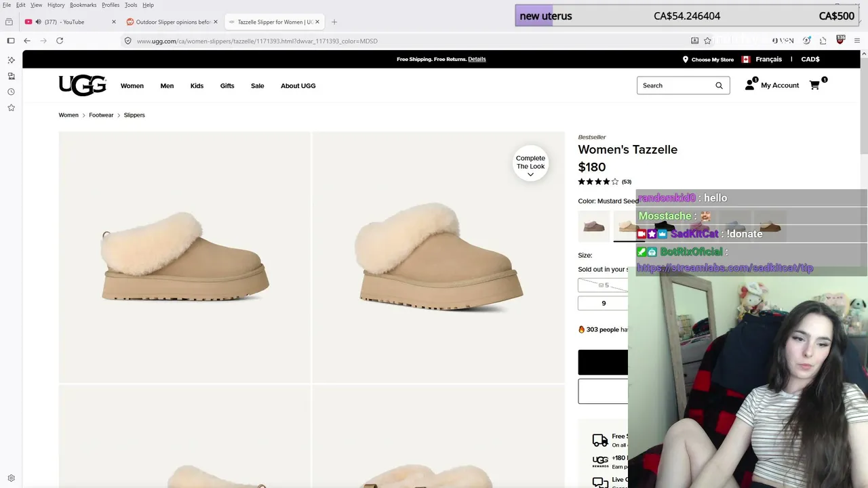This screenshot has width=868, height=488.
Task: Close the YouTube tab
Action: [114, 22]
